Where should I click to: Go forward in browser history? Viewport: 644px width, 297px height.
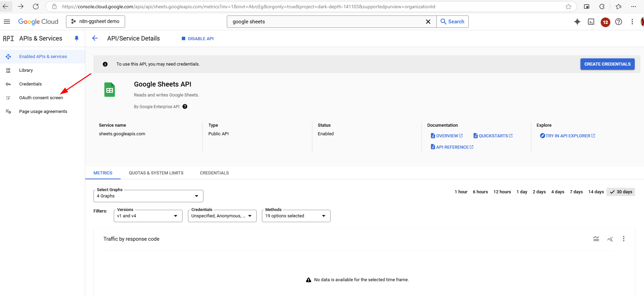[21, 7]
